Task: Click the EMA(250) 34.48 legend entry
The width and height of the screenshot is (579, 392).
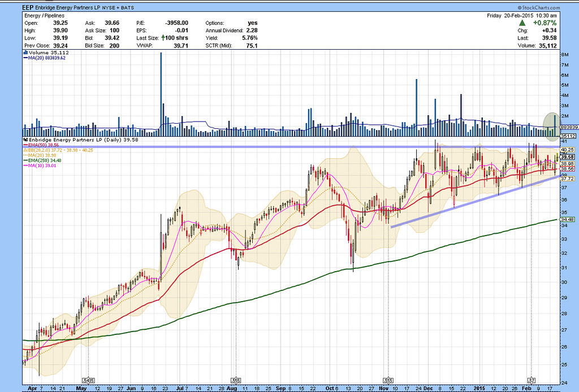Action: click(x=42, y=160)
